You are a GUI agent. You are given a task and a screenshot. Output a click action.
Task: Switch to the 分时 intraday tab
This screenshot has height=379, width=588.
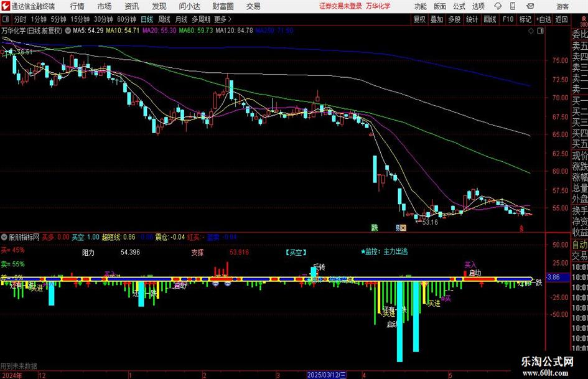(x=21, y=19)
